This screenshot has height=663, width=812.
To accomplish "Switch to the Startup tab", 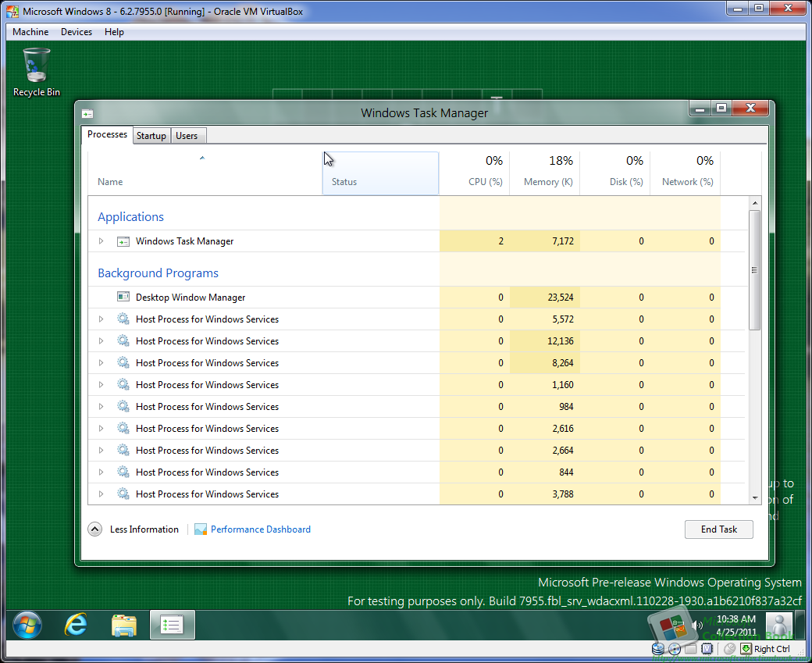I will point(151,136).
